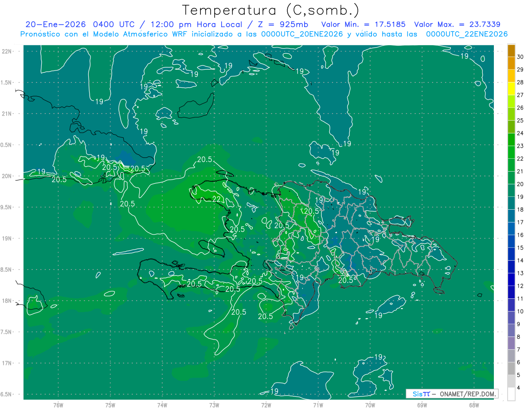Click the '16' color scale label
Viewport: 532px width, 411px height.
(520, 235)
